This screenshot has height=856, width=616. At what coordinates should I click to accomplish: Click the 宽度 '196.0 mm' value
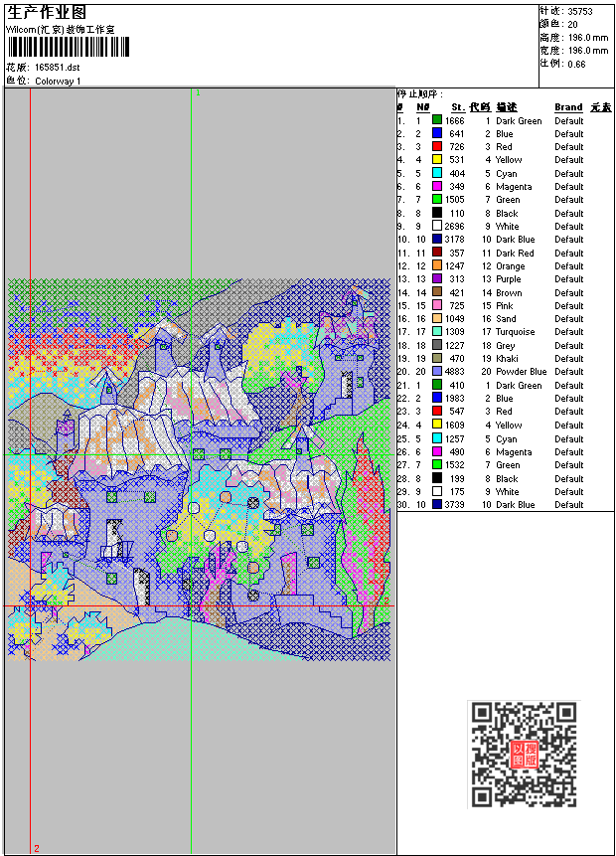(587, 51)
